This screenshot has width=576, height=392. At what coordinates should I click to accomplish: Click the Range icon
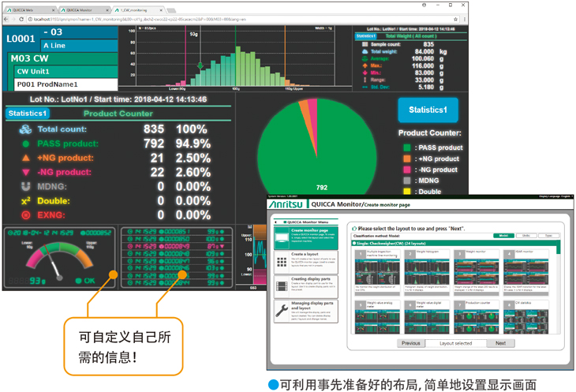[365, 80]
